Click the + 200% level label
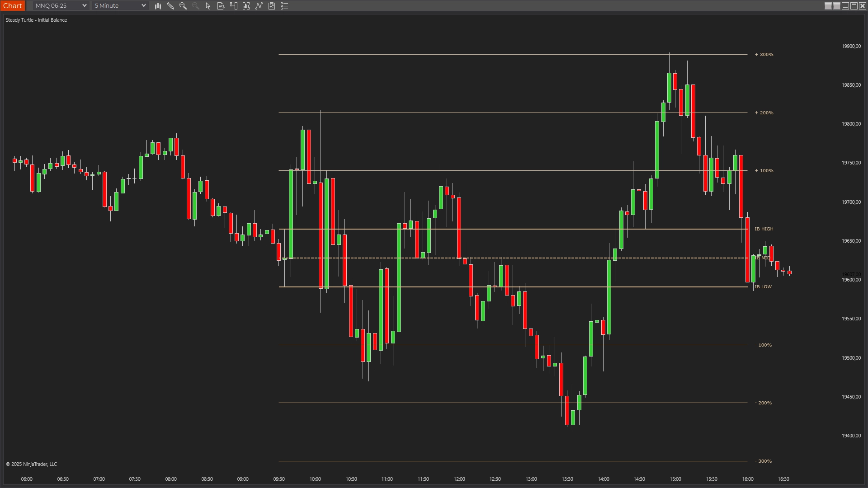 [x=764, y=113]
